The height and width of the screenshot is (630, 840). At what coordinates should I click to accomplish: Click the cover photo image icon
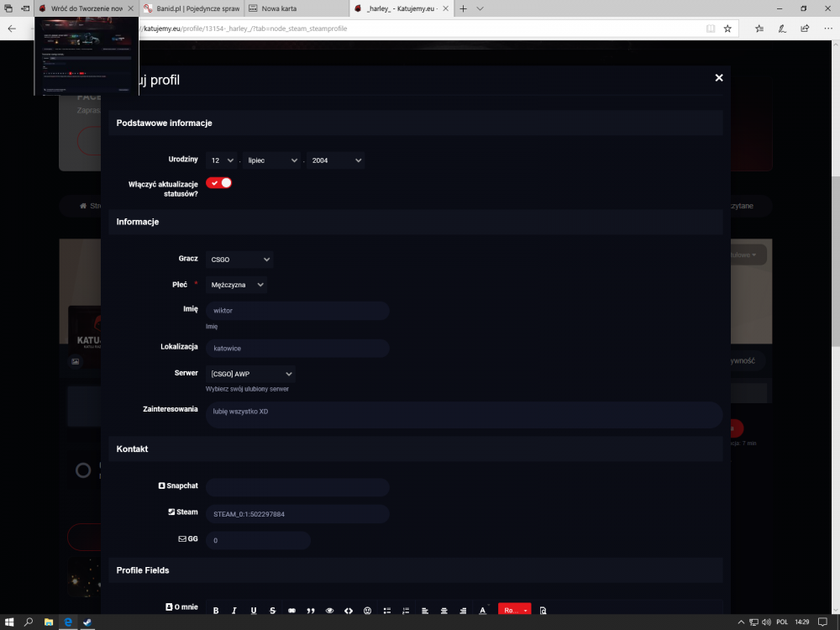tap(76, 361)
